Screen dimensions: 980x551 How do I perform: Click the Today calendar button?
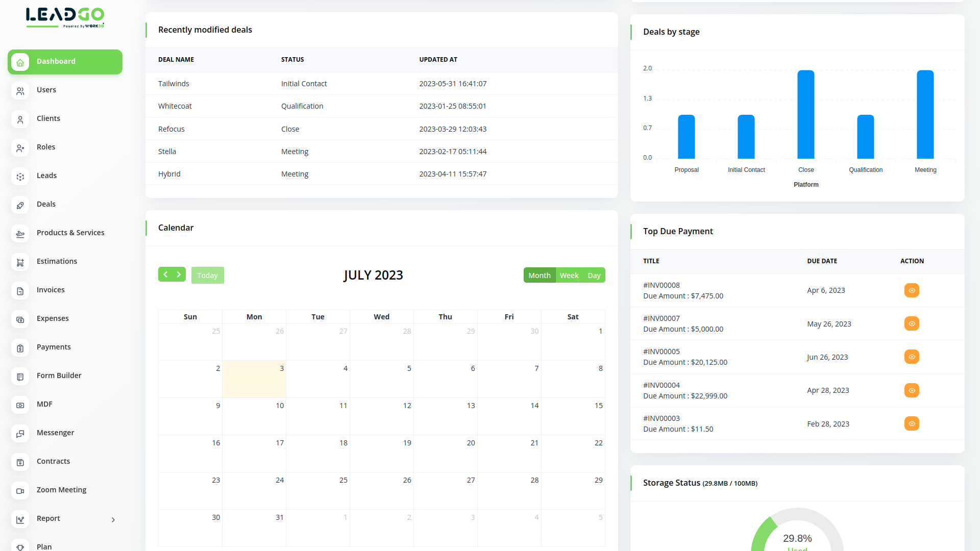[x=207, y=275]
